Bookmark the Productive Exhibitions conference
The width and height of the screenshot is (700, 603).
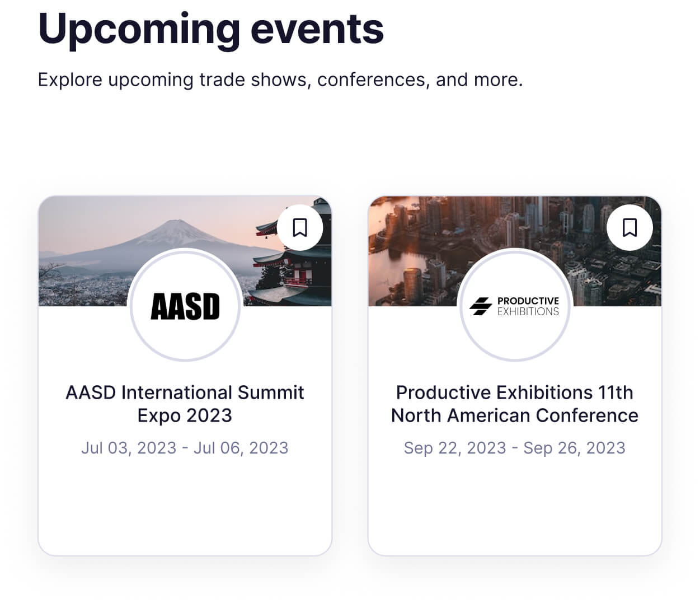coord(629,228)
